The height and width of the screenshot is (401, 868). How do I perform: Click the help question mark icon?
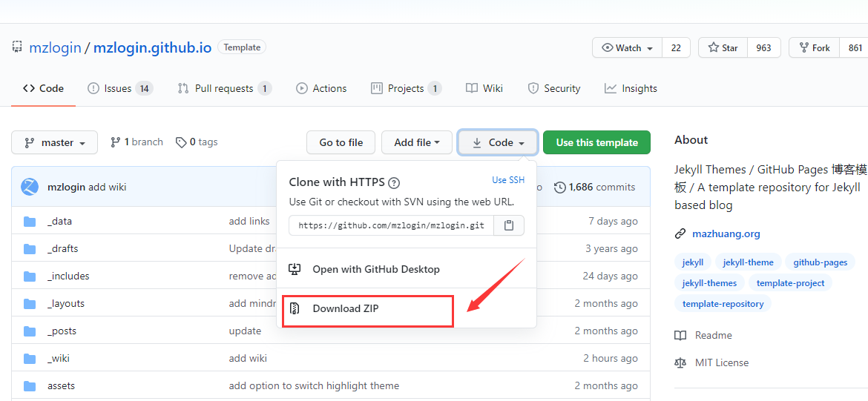[394, 183]
